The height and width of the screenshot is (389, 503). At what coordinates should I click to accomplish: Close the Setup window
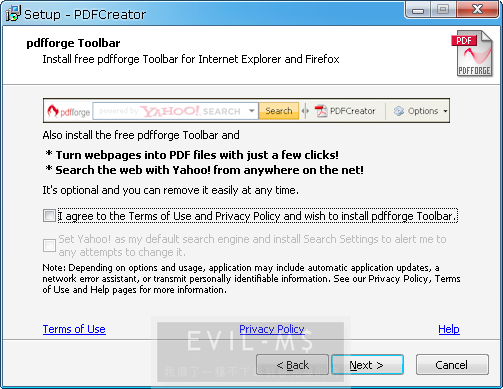point(478,9)
